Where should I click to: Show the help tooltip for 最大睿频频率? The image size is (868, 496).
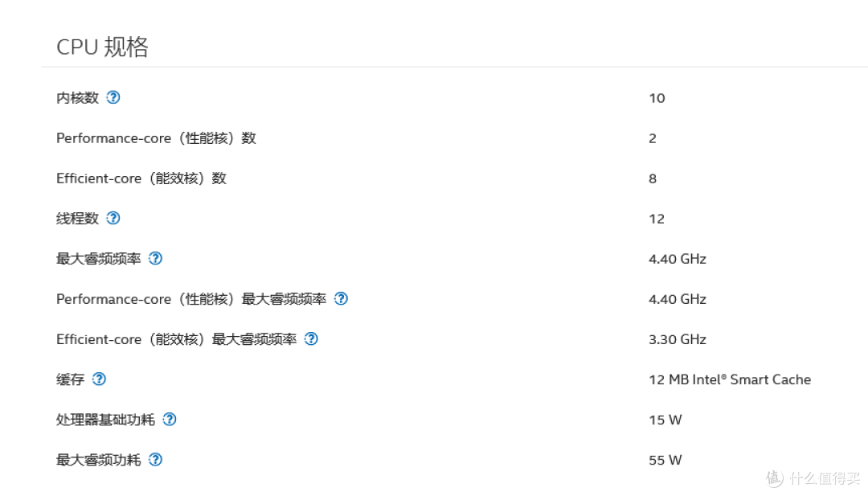pyautogui.click(x=156, y=258)
